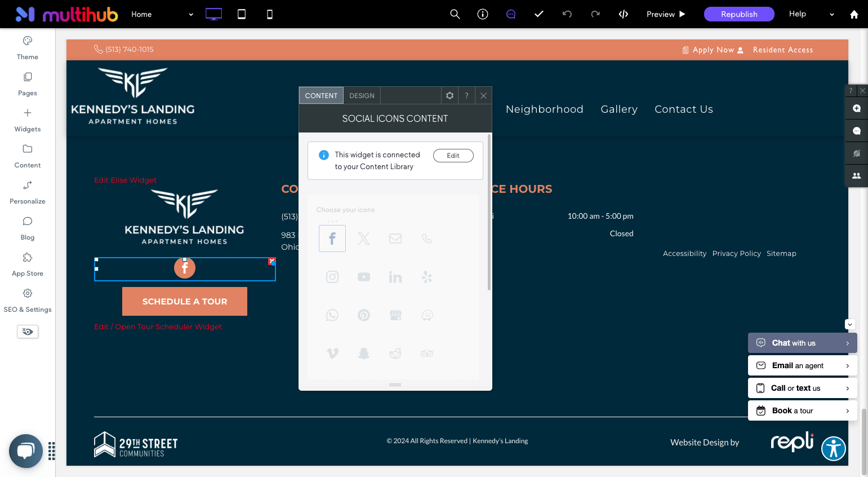Open the Home page selector dropdown
Screen dimensions: 868x477
tap(162, 14)
